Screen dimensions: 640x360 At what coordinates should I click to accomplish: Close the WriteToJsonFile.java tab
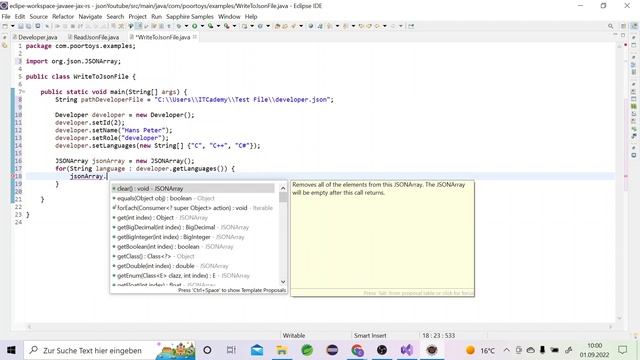coord(195,37)
